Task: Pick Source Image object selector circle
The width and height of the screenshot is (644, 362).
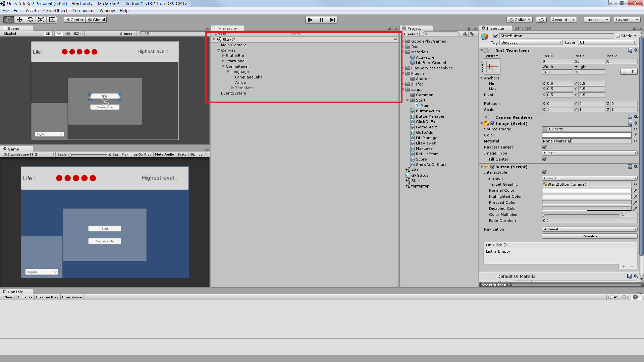Action: 635,129
